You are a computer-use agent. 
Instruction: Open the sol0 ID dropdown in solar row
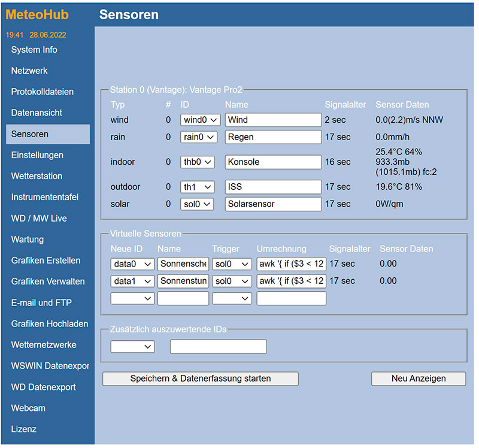(197, 204)
